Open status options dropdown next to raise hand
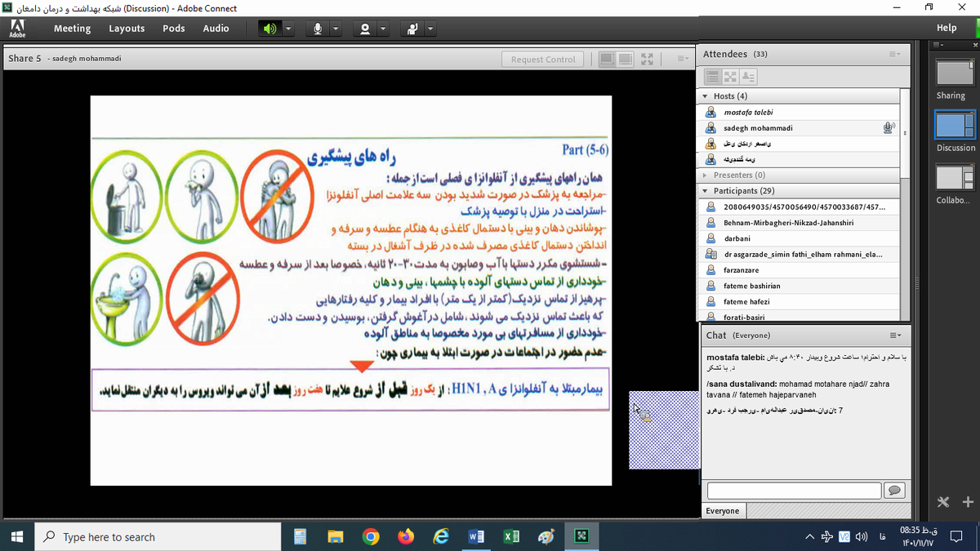The width and height of the screenshot is (980, 551). 430,29
